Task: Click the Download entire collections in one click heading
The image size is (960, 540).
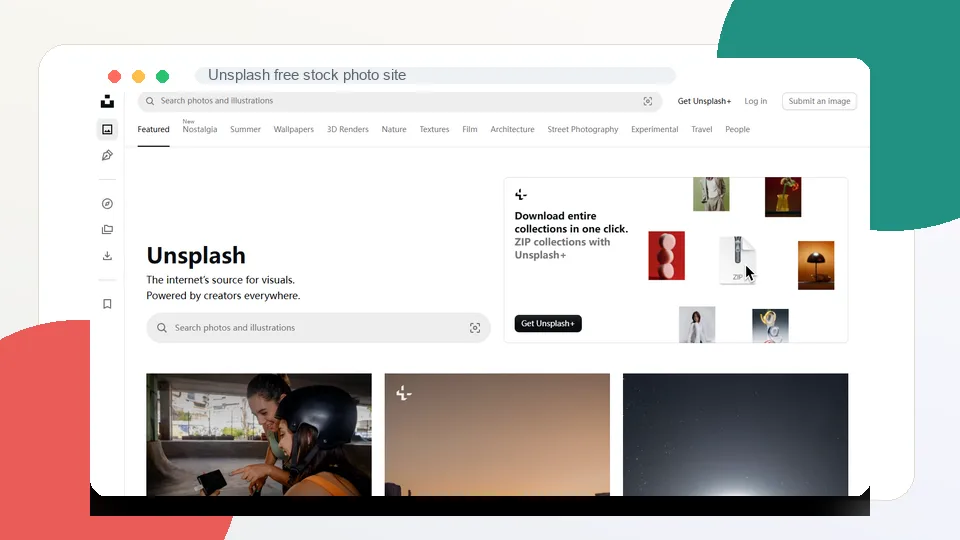Action: tap(571, 222)
